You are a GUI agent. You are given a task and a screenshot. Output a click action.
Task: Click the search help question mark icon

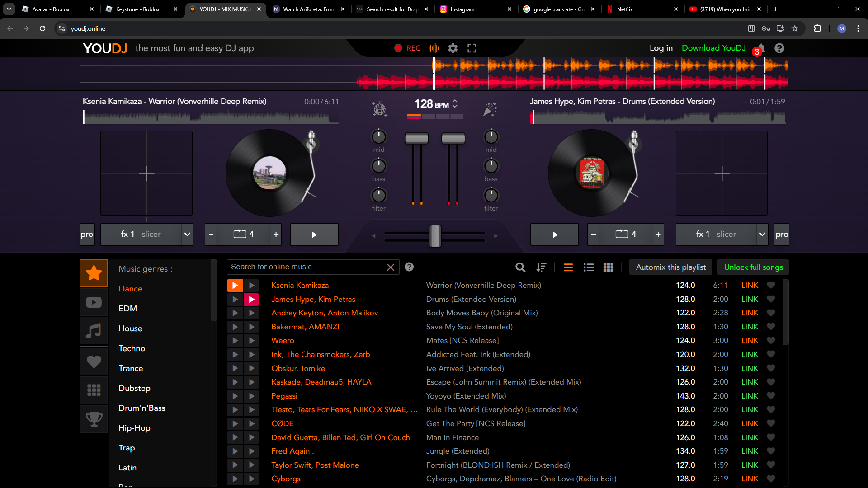(x=409, y=267)
